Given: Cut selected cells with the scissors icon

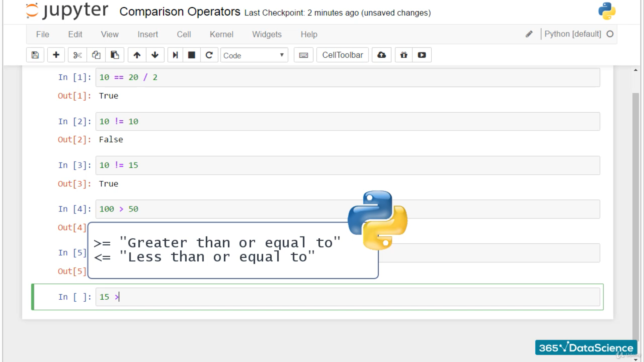Looking at the screenshot, I should pyautogui.click(x=77, y=55).
